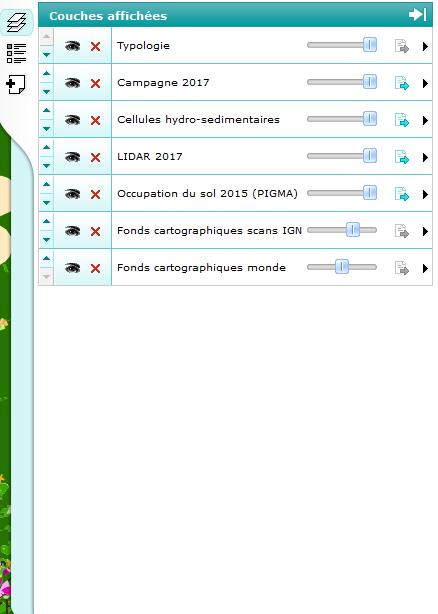The image size is (438, 614).
Task: Move LIDAR 2017 layer down
Action: coord(46,166)
